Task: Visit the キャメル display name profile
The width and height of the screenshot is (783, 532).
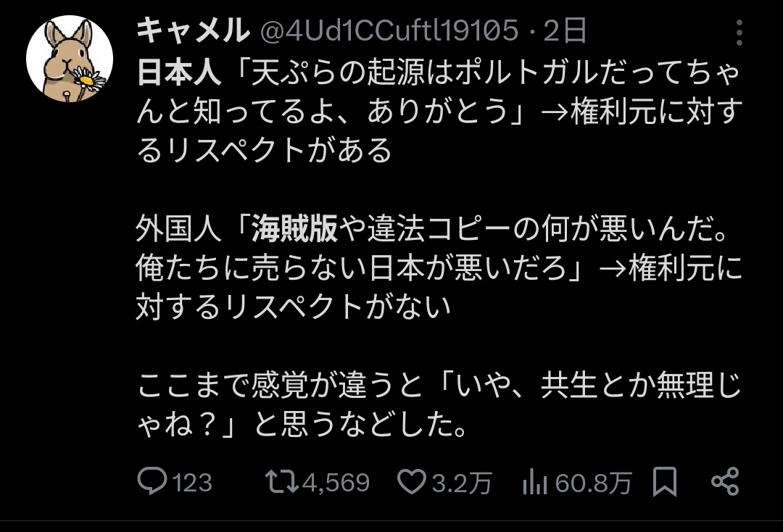Action: click(193, 30)
